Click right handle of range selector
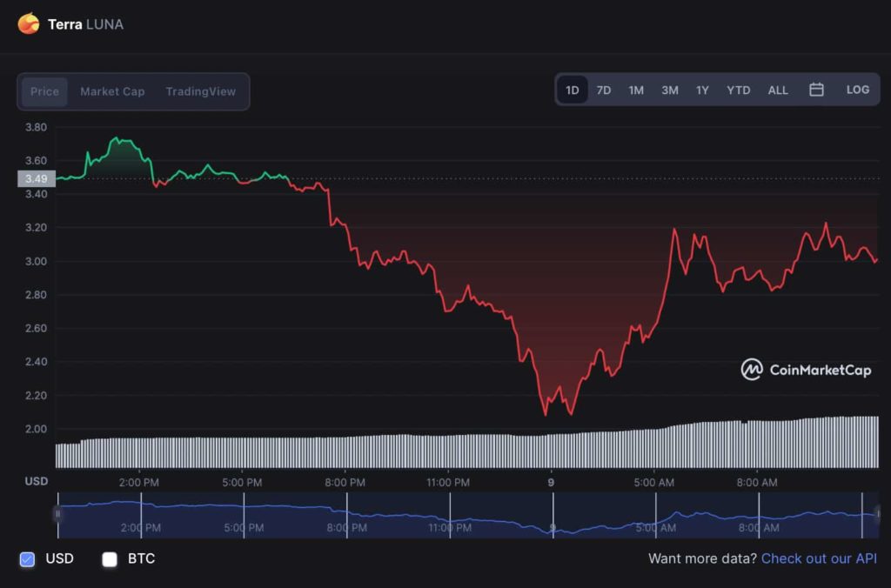 [877, 514]
